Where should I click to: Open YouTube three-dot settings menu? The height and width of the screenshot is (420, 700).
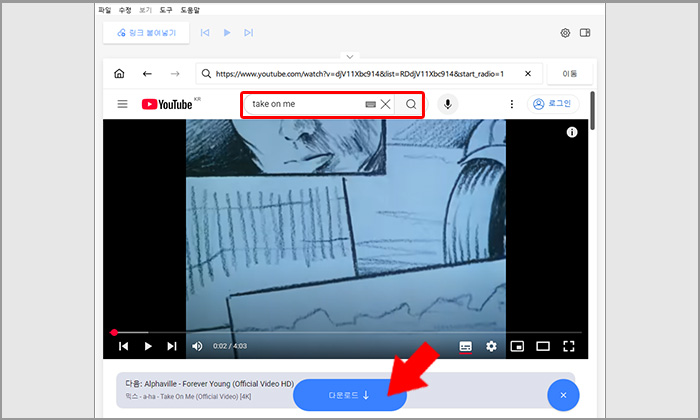[x=512, y=104]
